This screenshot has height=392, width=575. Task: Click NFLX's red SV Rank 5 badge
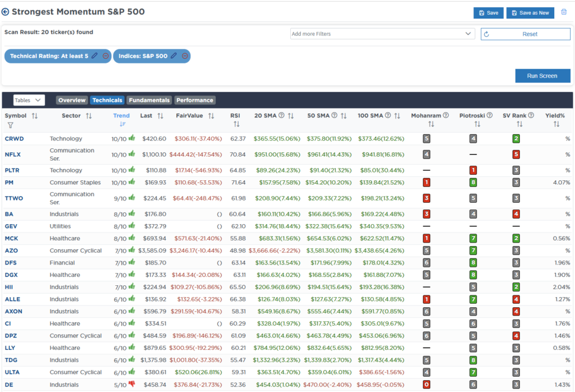click(516, 154)
